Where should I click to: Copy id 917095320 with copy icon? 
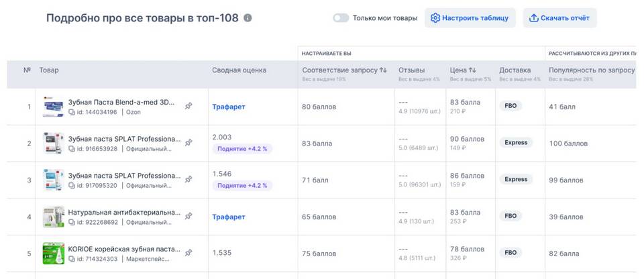pyautogui.click(x=72, y=185)
